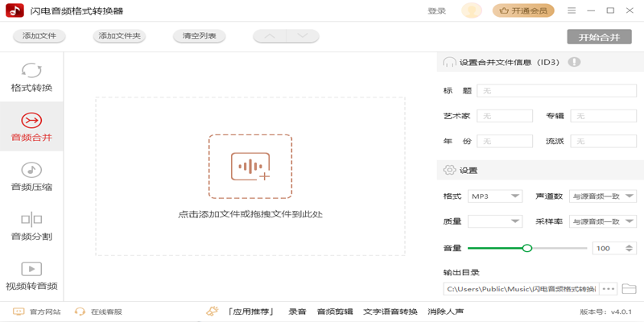Click the 音量 volume slider handle
This screenshot has width=644, height=322.
[x=527, y=248]
